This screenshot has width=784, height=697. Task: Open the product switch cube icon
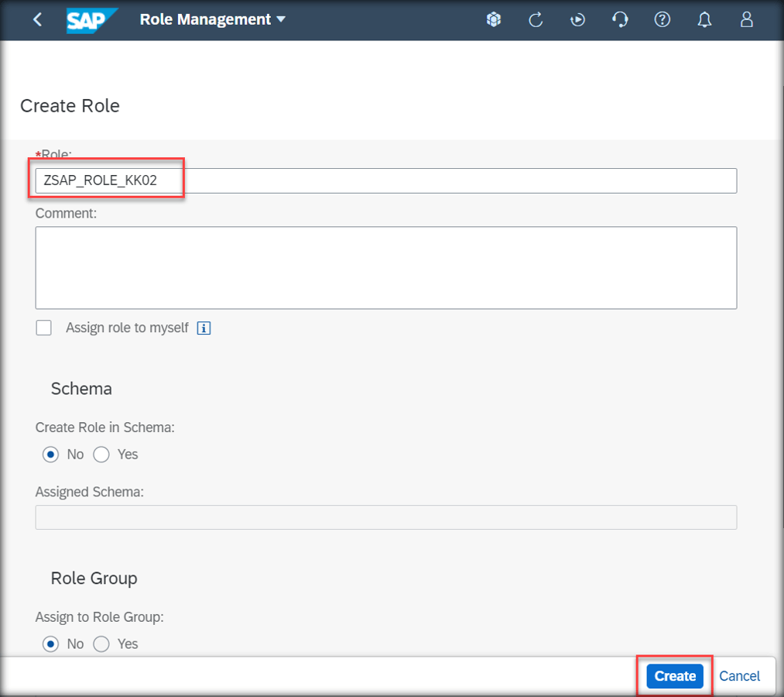tap(494, 19)
